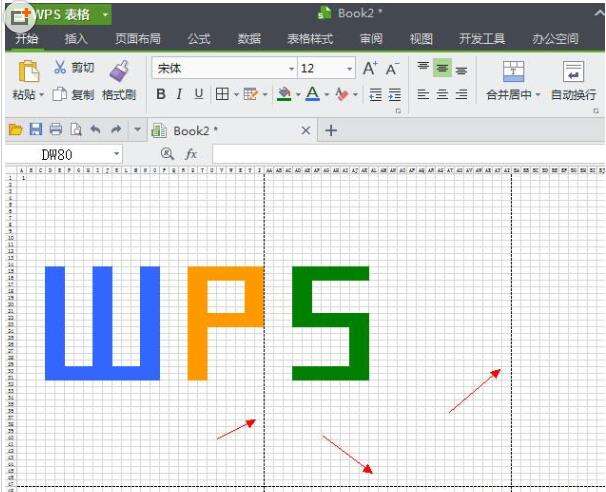
Task: Click the print preview icon
Action: coord(76,129)
